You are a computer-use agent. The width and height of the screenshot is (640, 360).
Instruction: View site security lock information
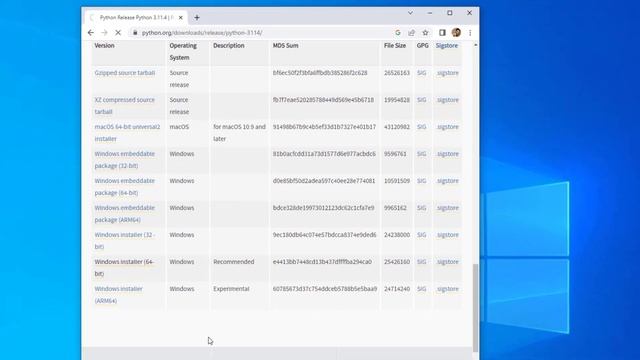135,33
